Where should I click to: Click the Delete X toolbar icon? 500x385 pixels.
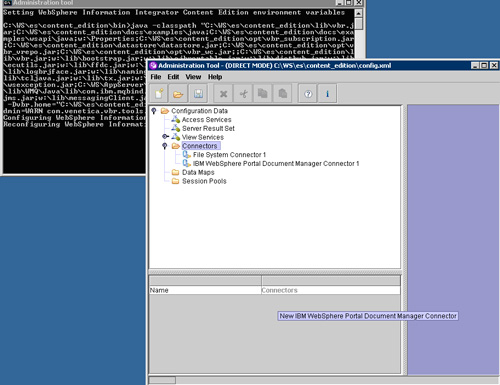(224, 94)
